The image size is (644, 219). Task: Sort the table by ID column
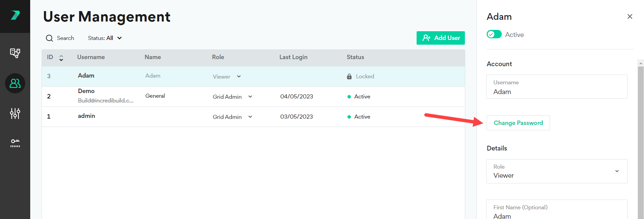(61, 58)
